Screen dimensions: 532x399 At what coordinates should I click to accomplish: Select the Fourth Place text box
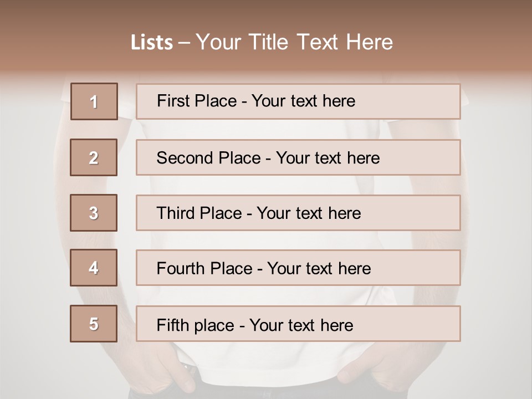point(298,268)
